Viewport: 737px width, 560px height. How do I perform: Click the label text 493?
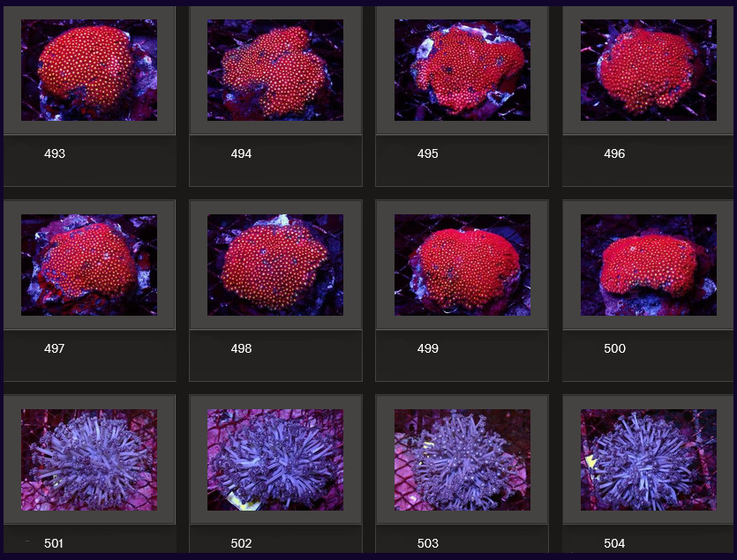click(x=55, y=153)
